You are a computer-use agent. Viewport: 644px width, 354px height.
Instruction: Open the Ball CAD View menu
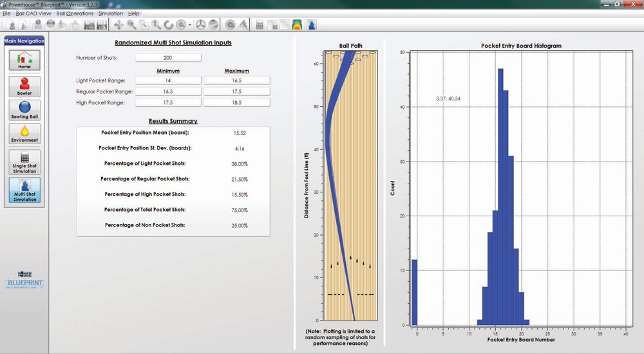tap(33, 14)
